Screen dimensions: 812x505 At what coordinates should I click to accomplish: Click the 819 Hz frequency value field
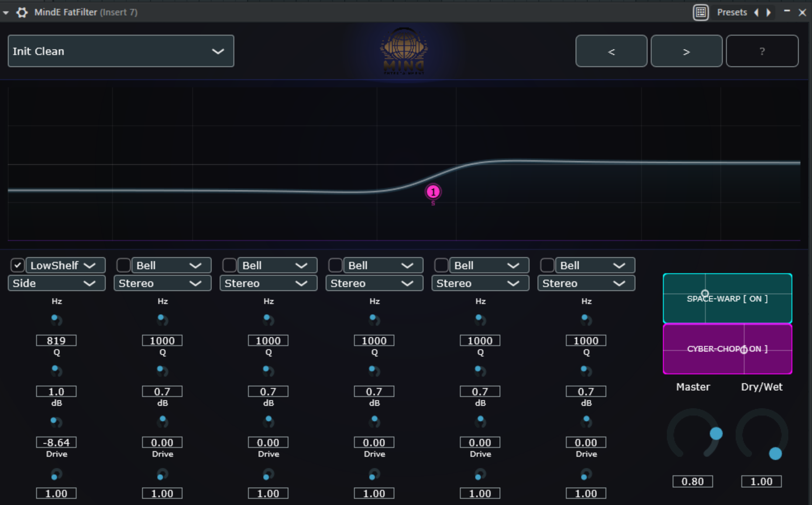[x=56, y=341]
